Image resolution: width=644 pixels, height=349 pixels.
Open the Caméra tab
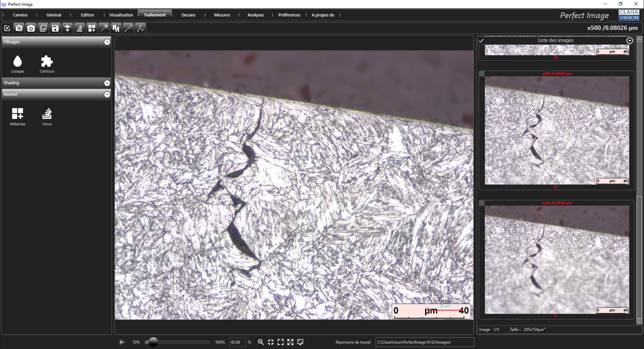(20, 15)
